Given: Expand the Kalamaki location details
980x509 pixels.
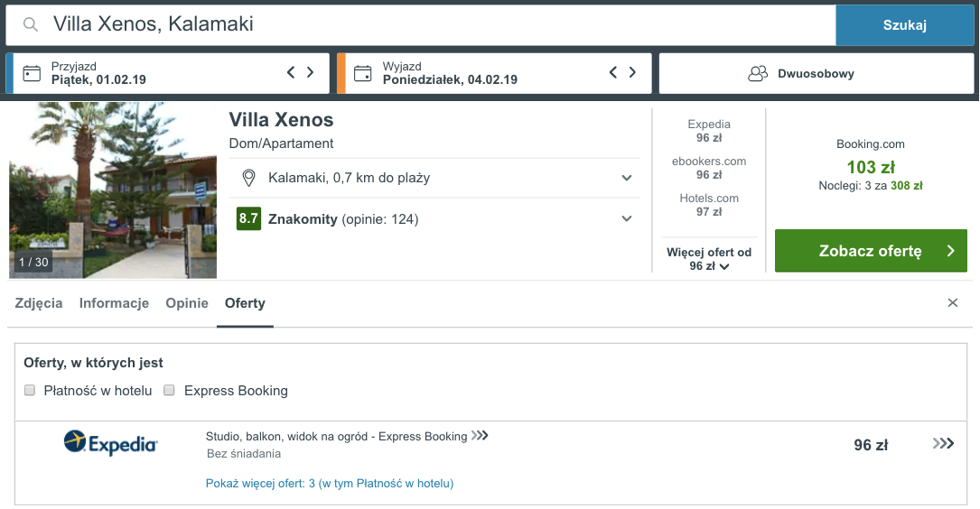Looking at the screenshot, I should [x=626, y=178].
